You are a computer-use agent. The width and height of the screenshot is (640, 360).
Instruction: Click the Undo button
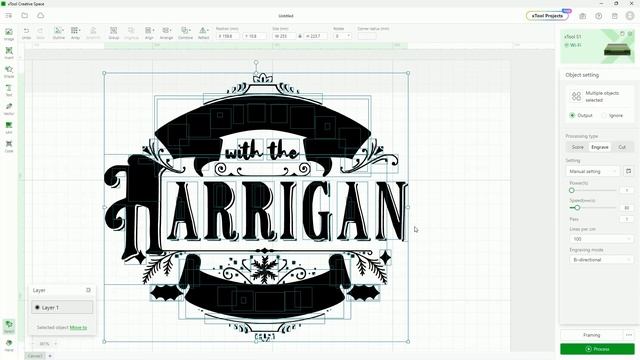point(26,33)
